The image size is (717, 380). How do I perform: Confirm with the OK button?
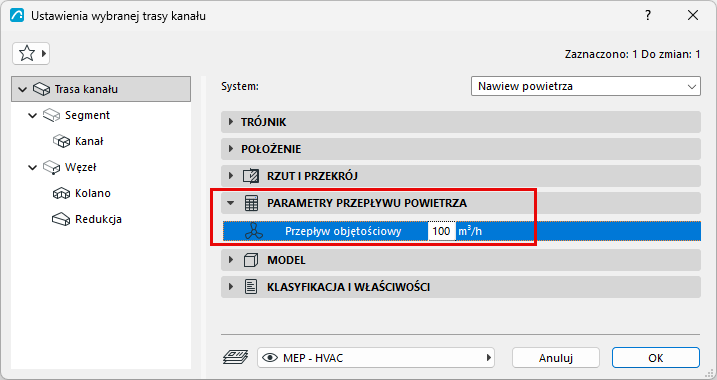click(656, 358)
